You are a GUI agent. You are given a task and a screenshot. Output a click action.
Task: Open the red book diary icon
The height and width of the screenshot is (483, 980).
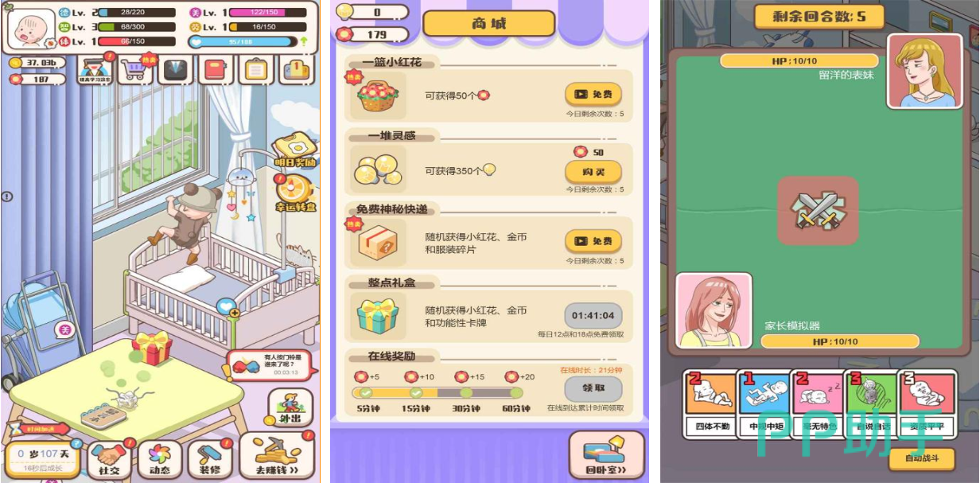[216, 69]
